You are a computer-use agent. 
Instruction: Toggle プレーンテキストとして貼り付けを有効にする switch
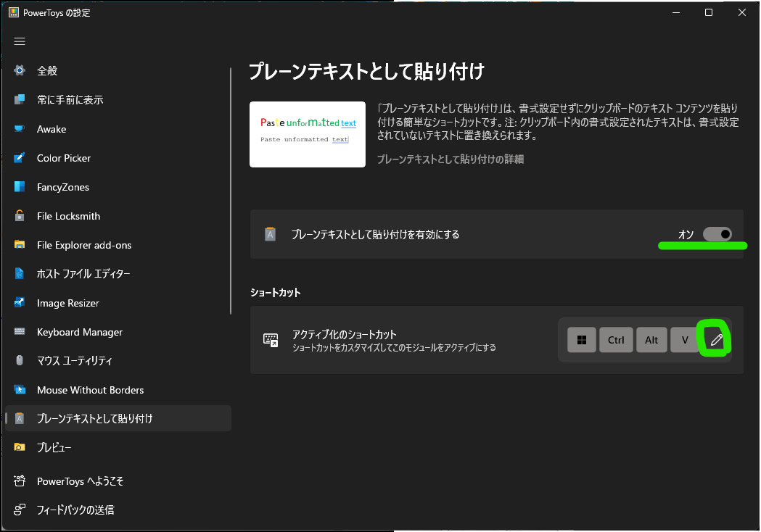[717, 234]
